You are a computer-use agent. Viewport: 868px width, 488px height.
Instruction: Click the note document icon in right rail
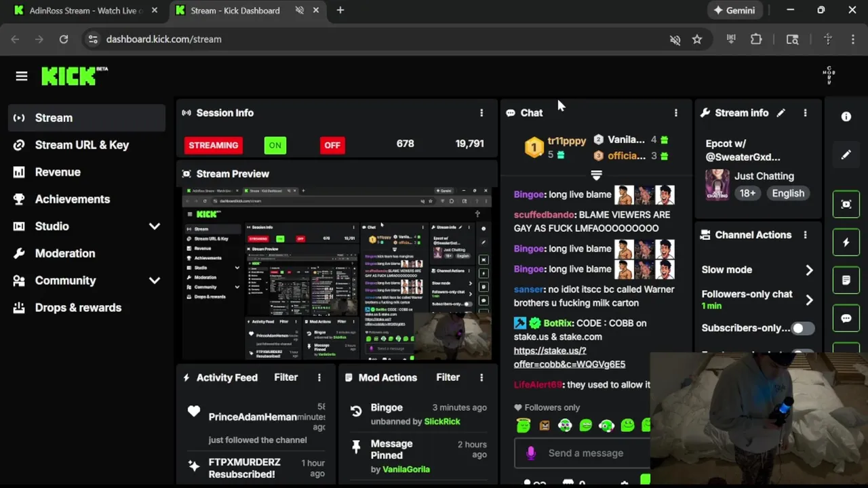846,280
